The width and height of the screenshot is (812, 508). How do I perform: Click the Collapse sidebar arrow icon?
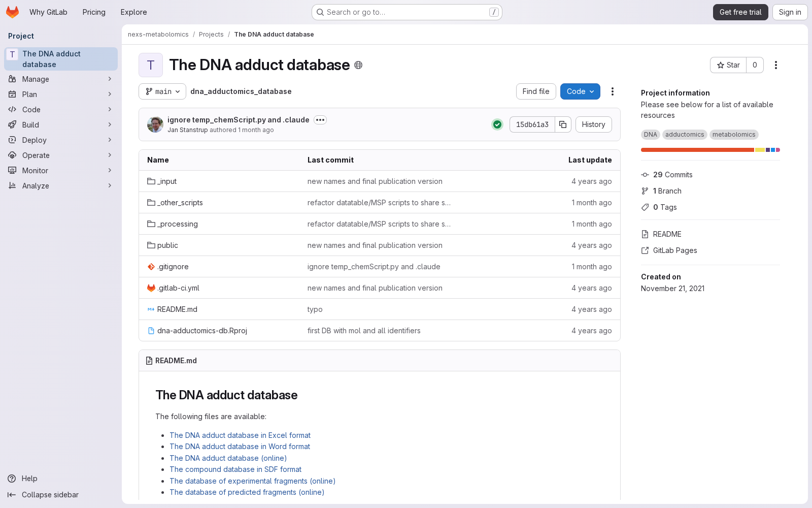pos(12,495)
